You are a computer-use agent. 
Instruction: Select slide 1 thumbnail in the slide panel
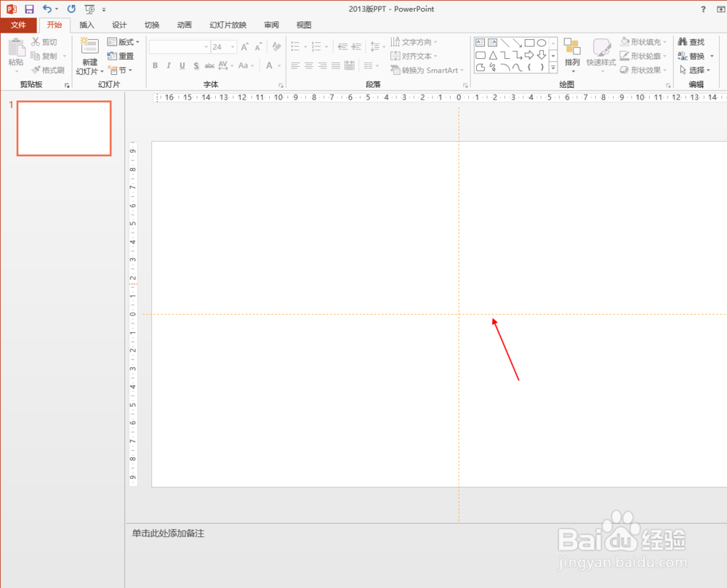coord(64,129)
